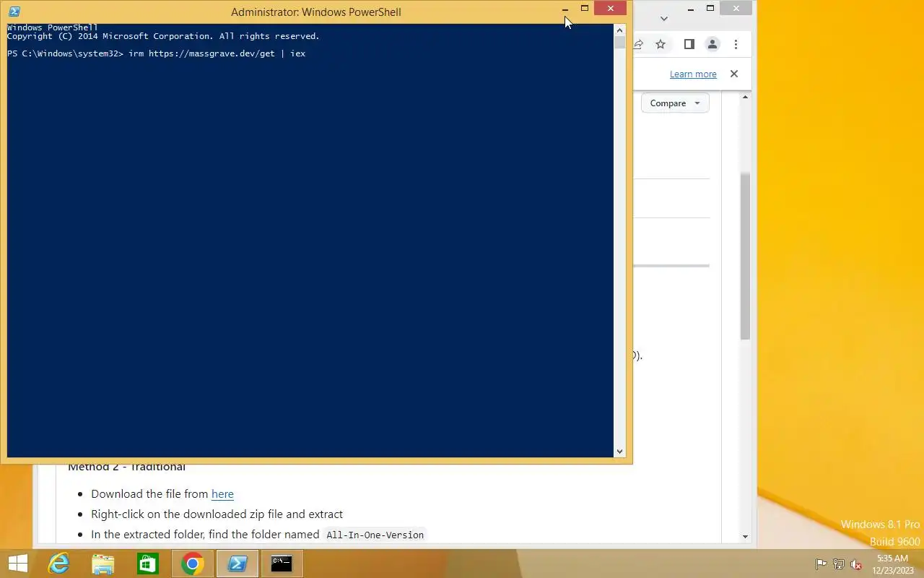Bookmark the page with the star icon
Screen dimensions: 924x578
[661, 44]
